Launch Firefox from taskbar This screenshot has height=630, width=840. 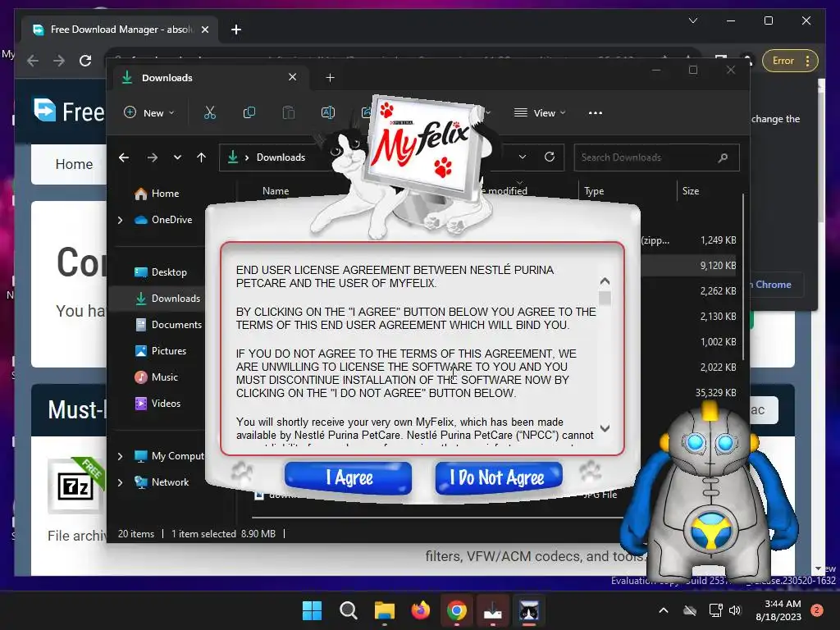click(421, 610)
